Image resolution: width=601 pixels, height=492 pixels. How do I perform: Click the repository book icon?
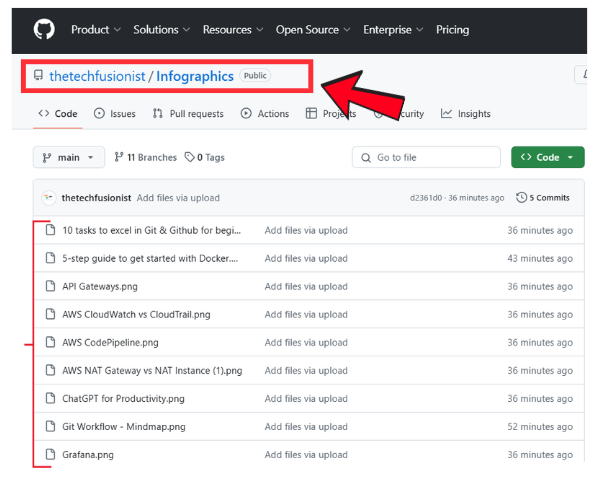point(38,75)
